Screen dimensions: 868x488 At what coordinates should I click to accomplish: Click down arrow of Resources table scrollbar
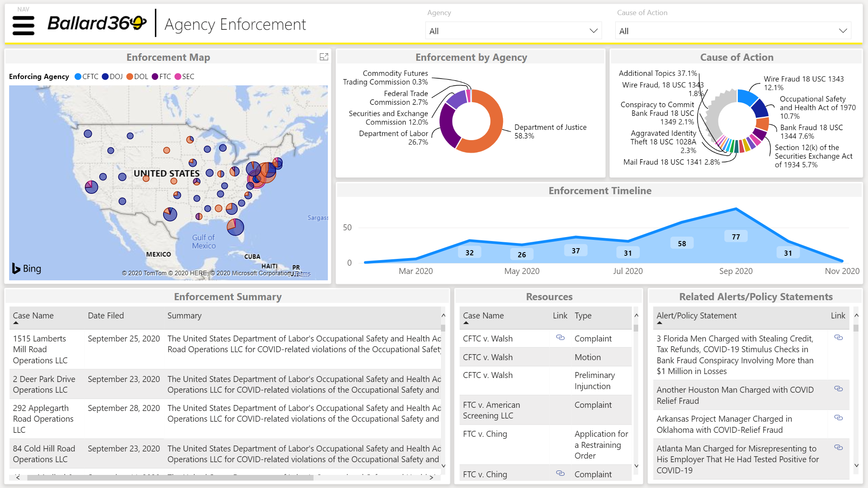click(636, 466)
